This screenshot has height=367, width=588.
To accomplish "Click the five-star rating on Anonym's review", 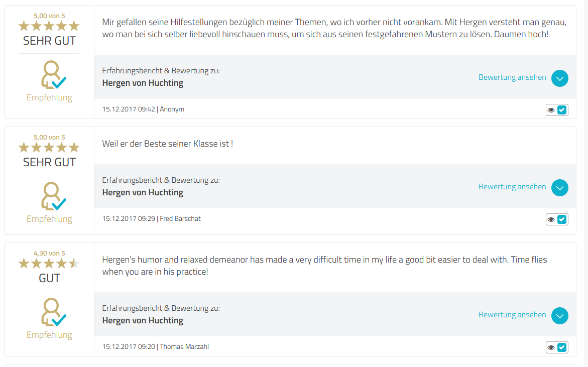I will (x=49, y=26).
